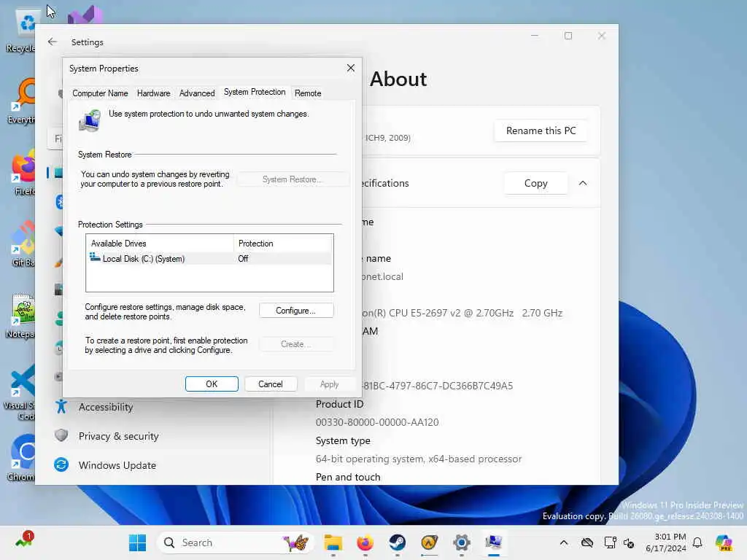Open the volume muted tray icon

[629, 542]
